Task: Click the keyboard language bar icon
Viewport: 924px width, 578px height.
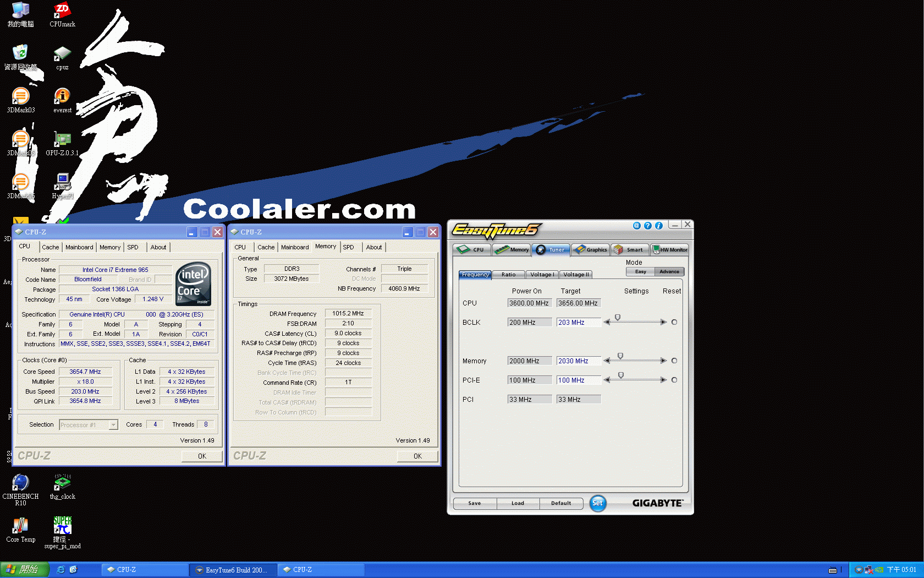Action: 833,570
